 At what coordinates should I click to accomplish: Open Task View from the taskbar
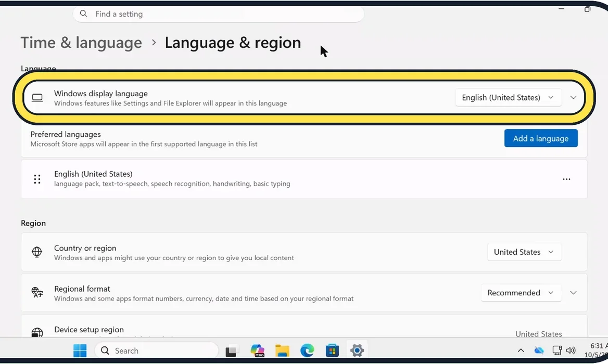click(x=232, y=351)
